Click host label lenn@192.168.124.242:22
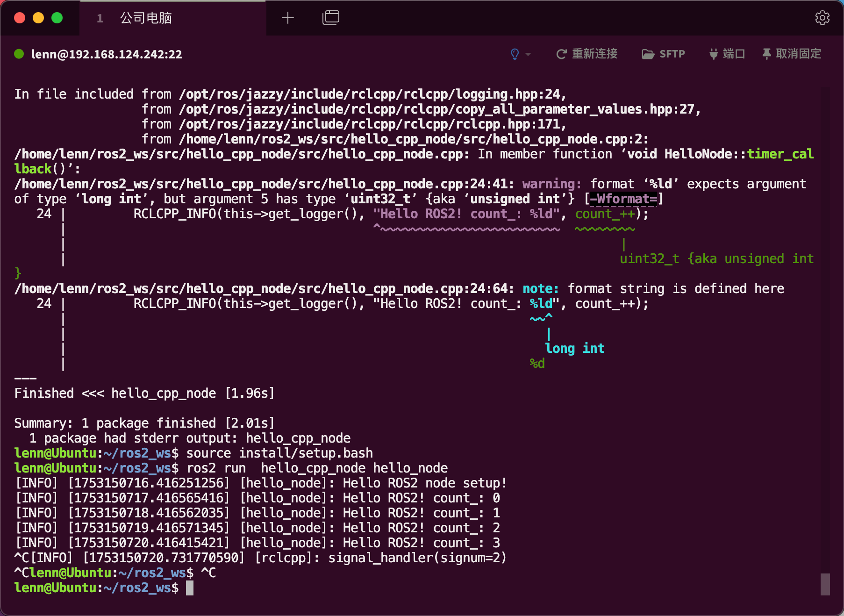The width and height of the screenshot is (844, 616). click(107, 54)
